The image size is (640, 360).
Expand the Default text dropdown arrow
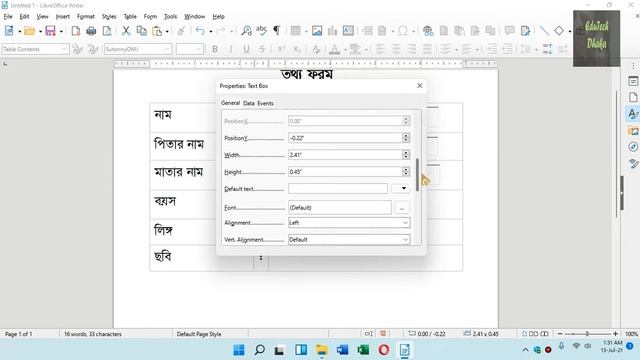point(400,188)
